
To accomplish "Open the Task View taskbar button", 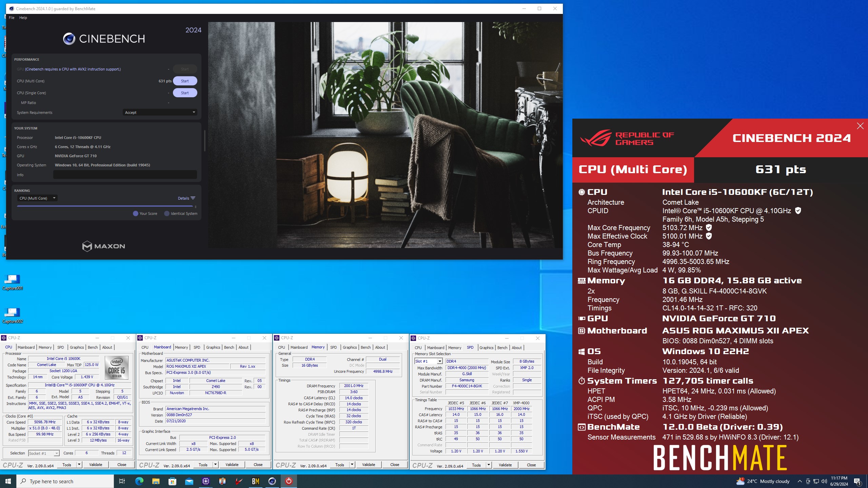I will point(122,481).
